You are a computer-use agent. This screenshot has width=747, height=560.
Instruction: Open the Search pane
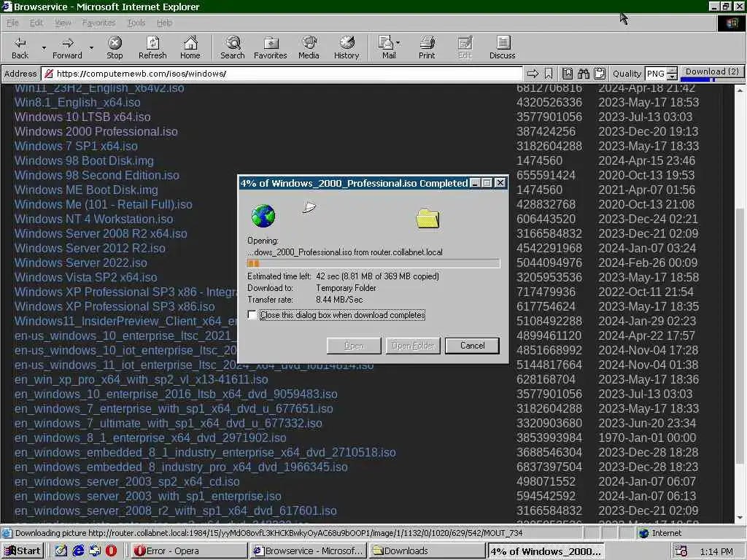click(x=233, y=47)
